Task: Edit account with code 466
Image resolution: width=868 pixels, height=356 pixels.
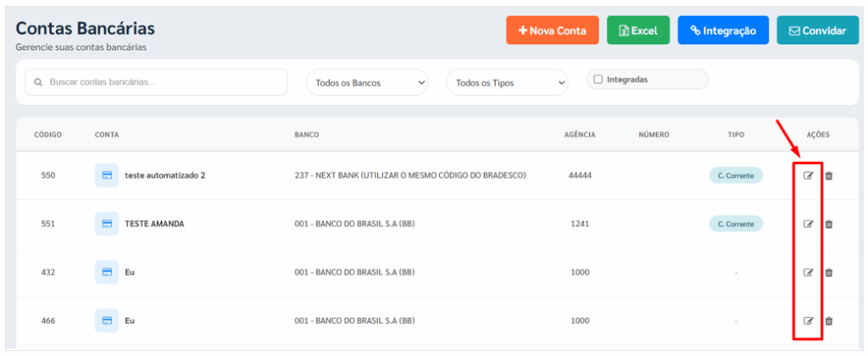Action: pos(808,320)
